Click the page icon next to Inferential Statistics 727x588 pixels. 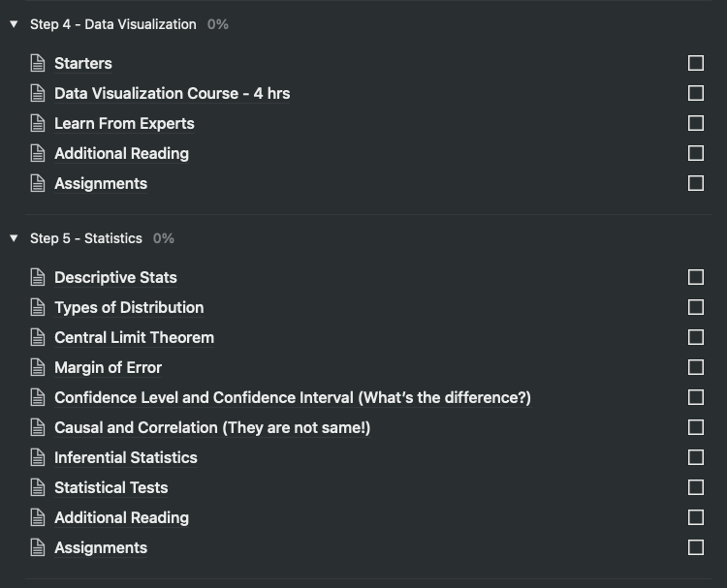(38, 457)
